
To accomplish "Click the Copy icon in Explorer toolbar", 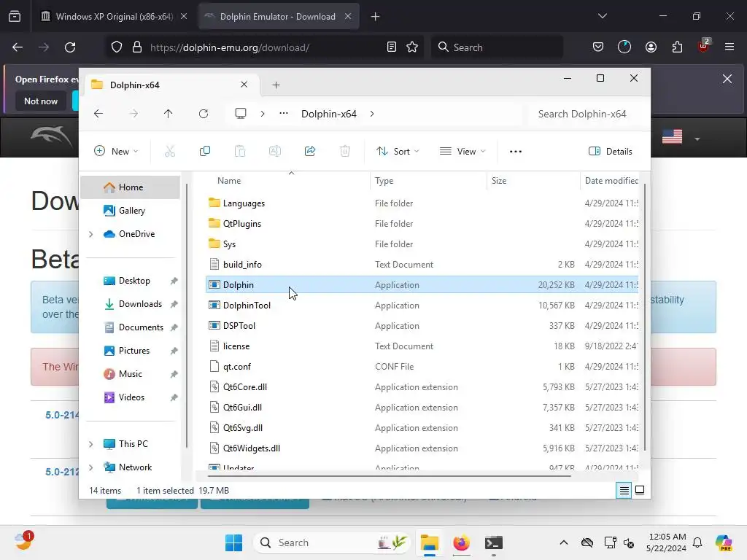I will [205, 152].
